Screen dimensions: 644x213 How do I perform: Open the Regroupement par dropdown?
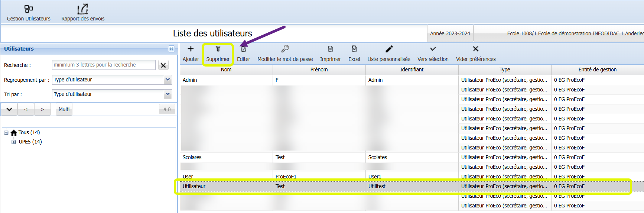[168, 80]
